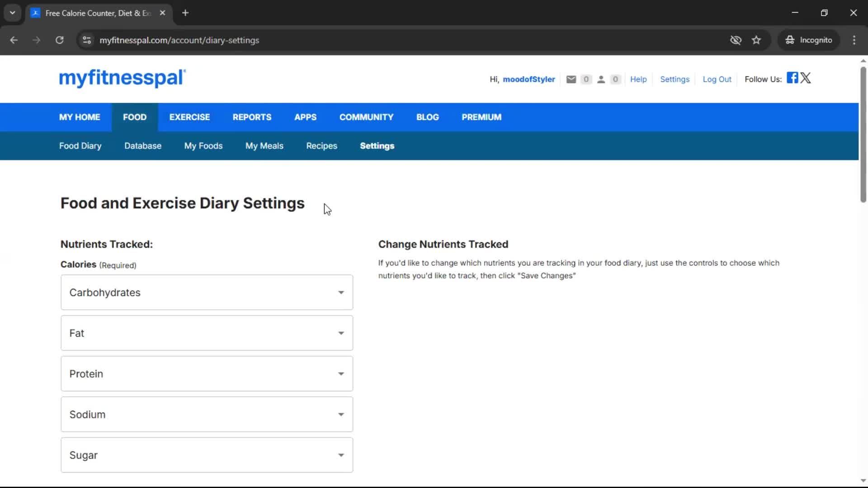
Task: Open the Incognito profile indicator
Action: coord(809,40)
